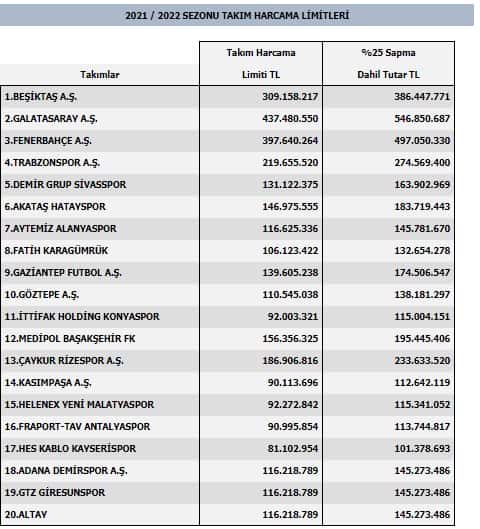
Task: Click the 10.GÖZTEPE A.Ş. row name
Action: 42,295
